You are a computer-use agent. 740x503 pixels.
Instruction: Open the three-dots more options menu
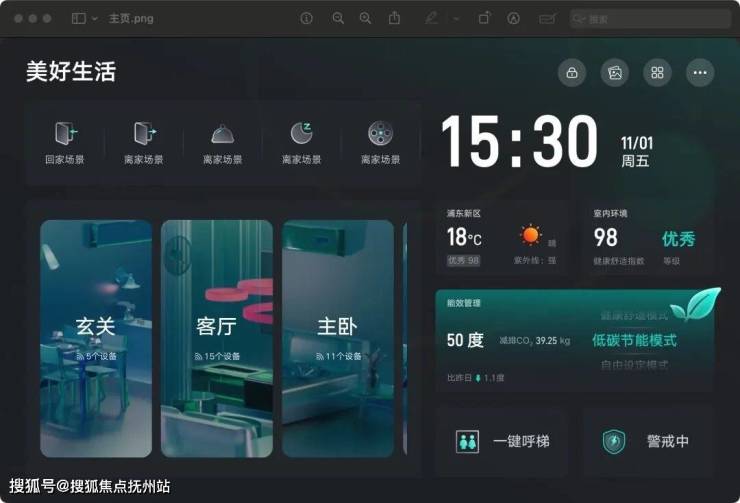(700, 73)
